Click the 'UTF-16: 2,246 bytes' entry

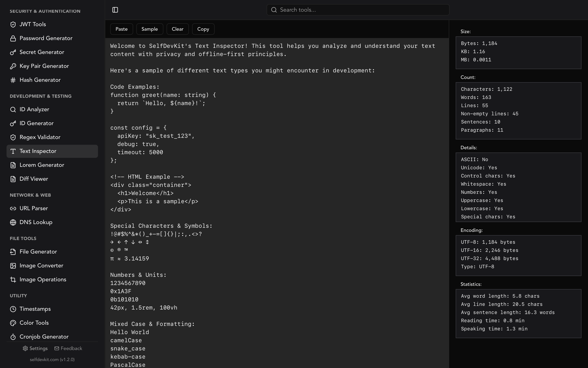490,250
